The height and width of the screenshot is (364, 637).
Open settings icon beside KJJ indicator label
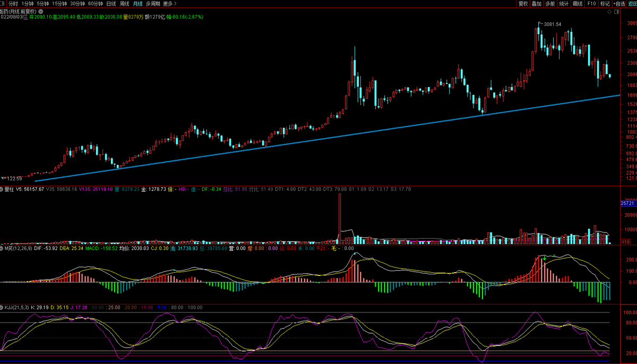click(x=2, y=307)
